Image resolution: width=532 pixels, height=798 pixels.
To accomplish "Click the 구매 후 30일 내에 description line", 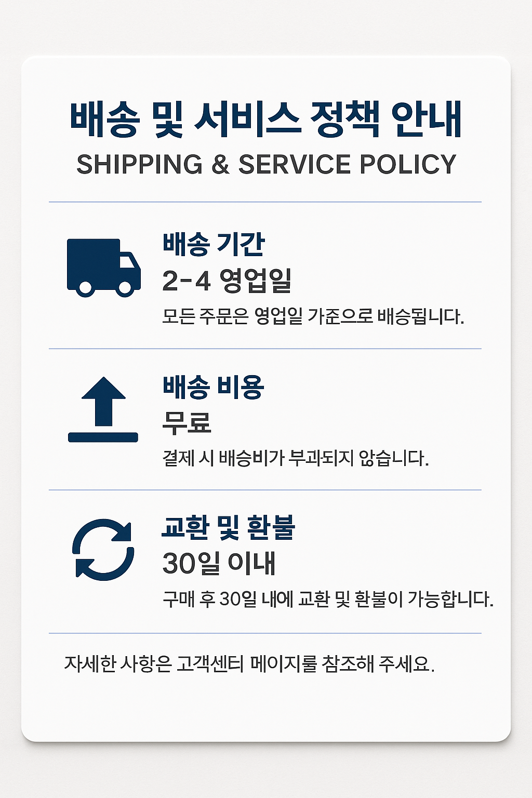I will click(328, 599).
